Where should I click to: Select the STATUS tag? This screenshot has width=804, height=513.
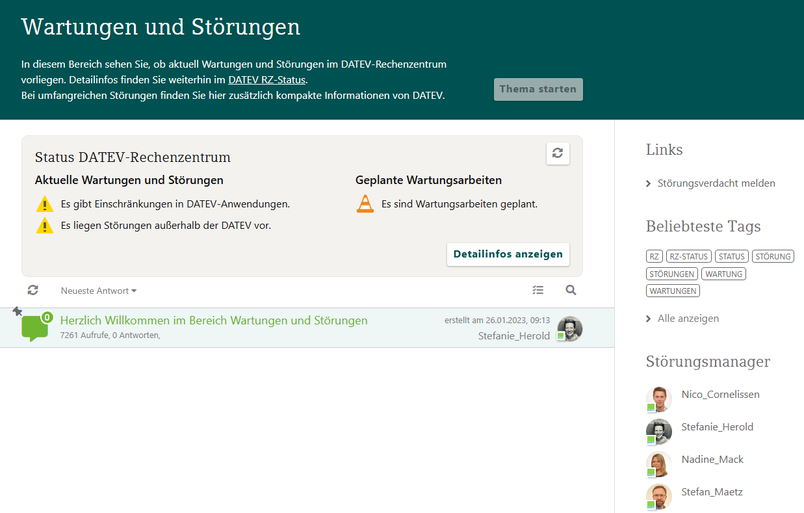[732, 256]
